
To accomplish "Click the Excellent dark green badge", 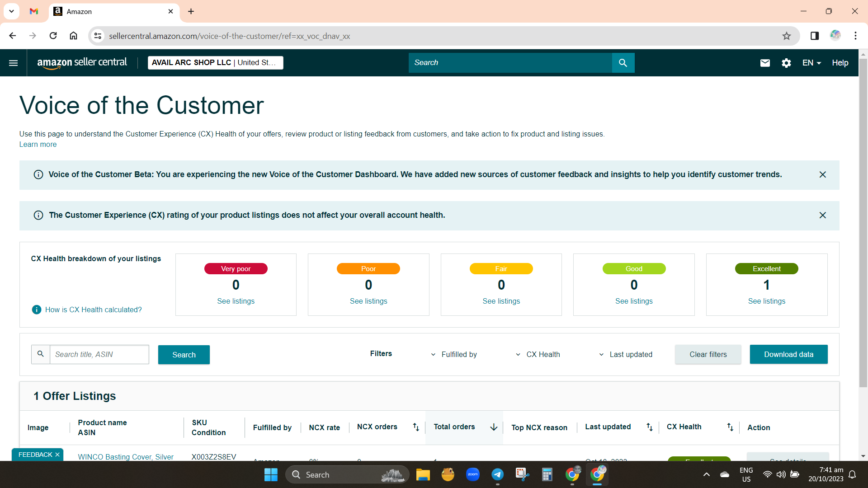I will (x=767, y=268).
